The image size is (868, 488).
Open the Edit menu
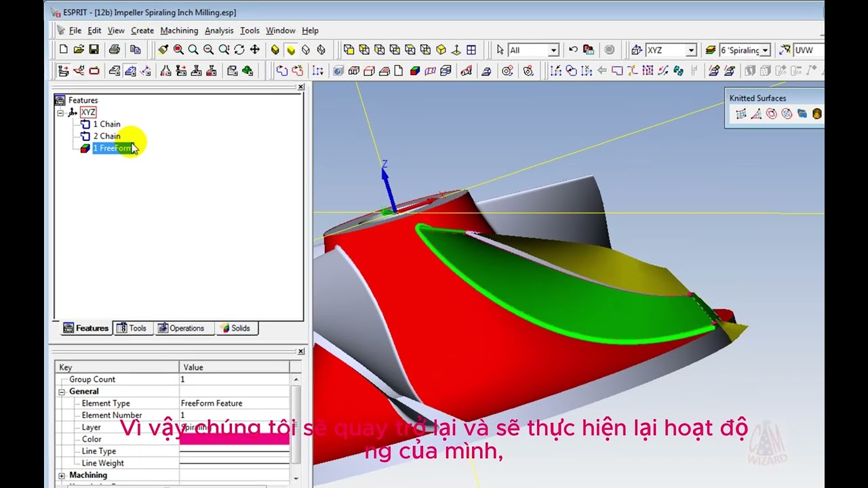tap(94, 30)
